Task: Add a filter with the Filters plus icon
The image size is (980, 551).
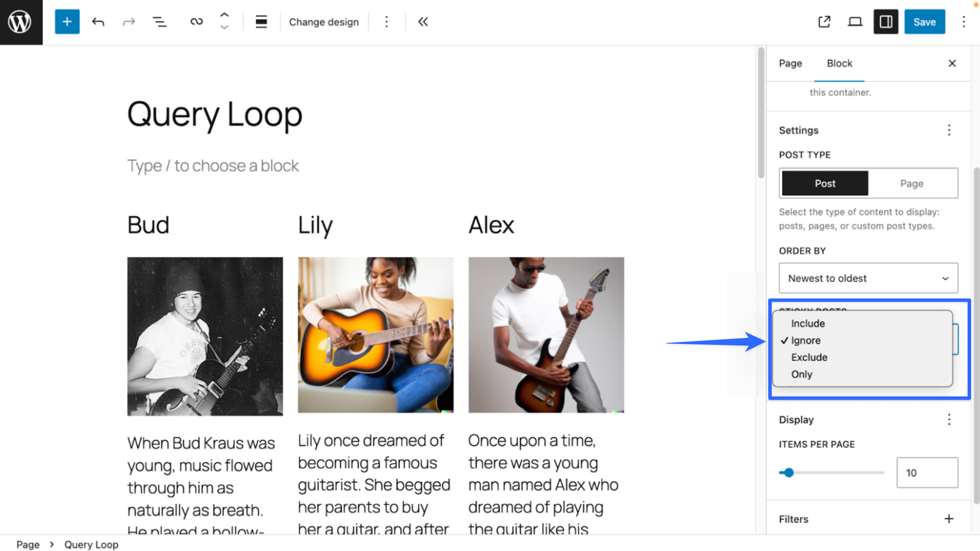Action: (x=949, y=519)
